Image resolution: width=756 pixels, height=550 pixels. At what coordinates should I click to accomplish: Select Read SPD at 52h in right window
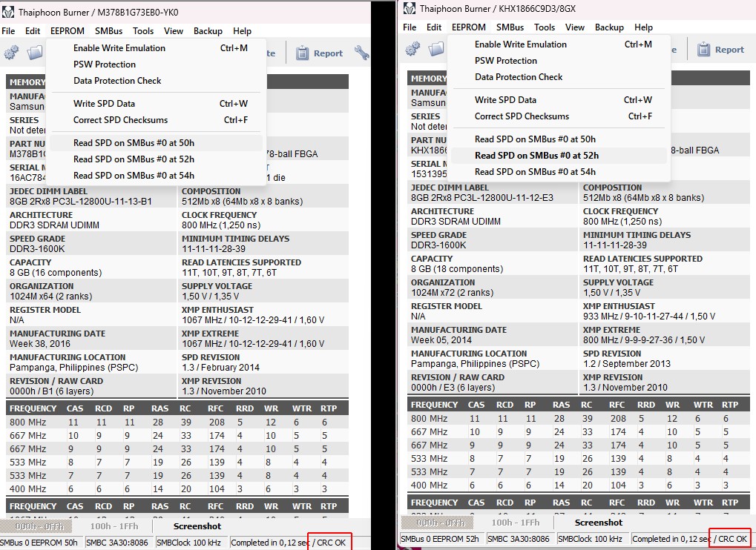coord(559,155)
